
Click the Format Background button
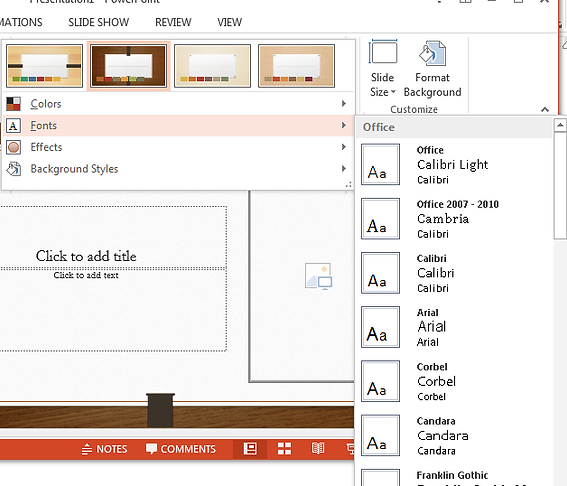tap(432, 69)
